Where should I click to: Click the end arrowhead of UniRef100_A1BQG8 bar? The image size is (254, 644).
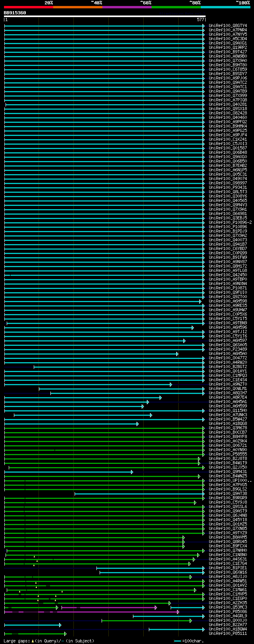(138, 424)
